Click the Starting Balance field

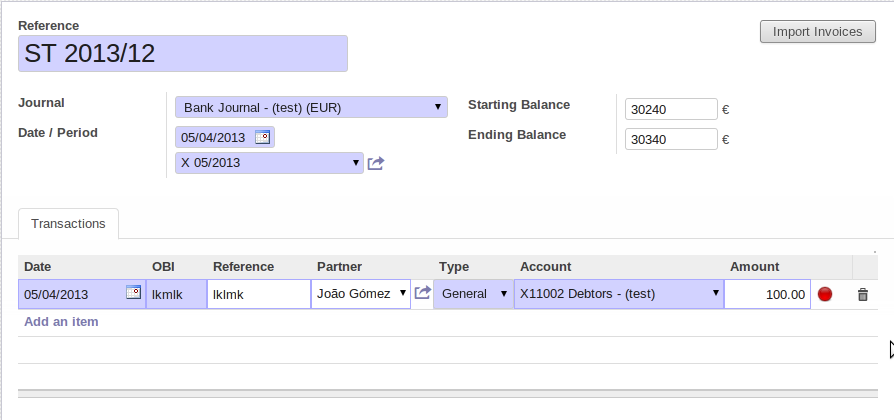671,109
